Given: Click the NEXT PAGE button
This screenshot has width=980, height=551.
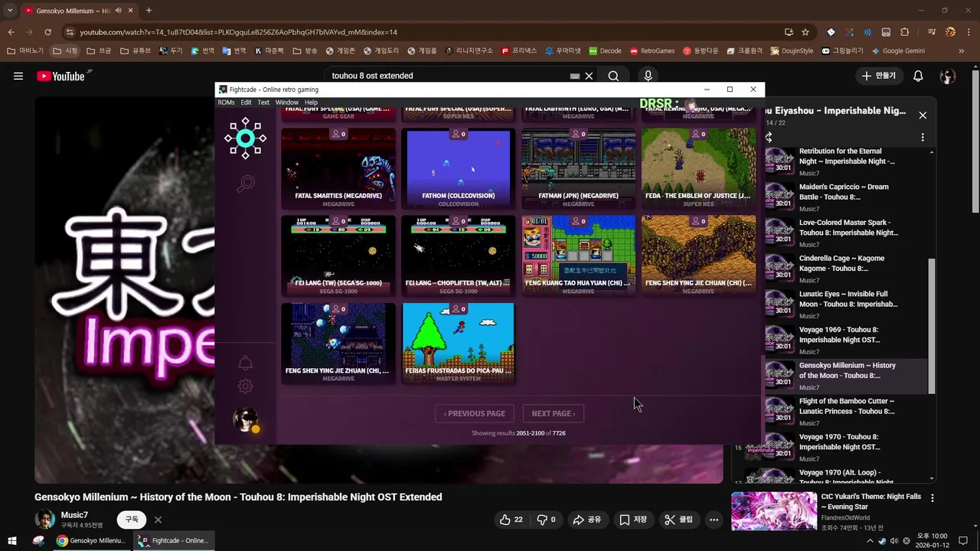Looking at the screenshot, I should [x=554, y=413].
